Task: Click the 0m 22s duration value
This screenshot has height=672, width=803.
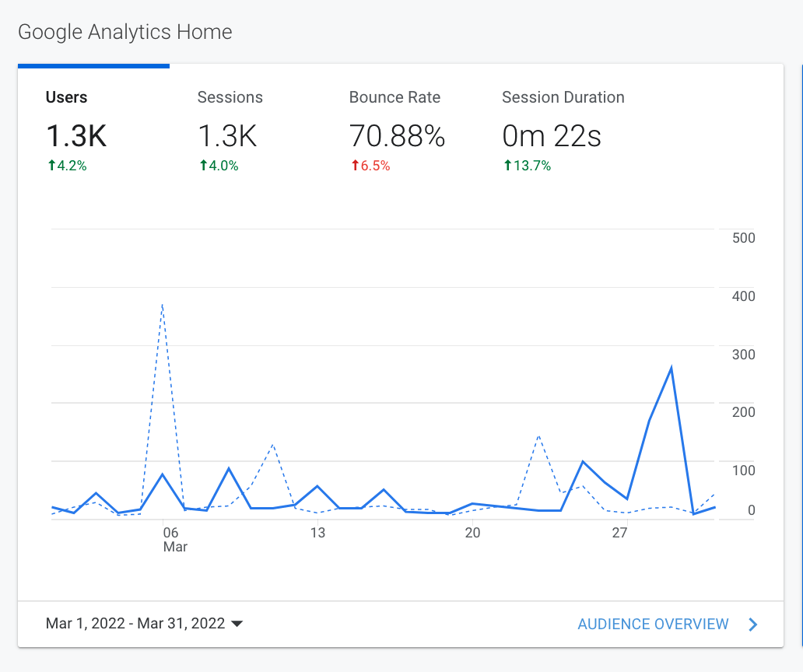Action: [552, 135]
